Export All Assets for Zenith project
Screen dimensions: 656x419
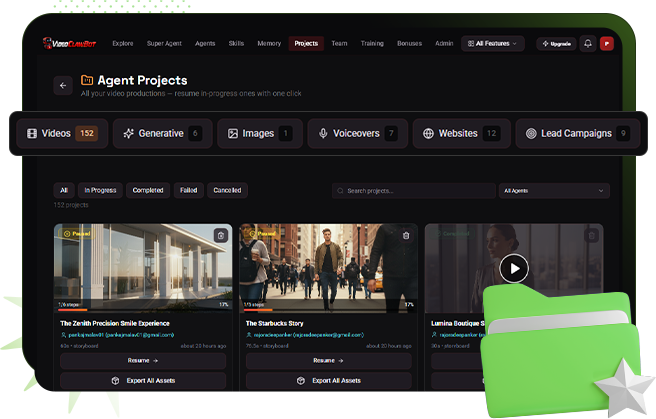pos(143,381)
